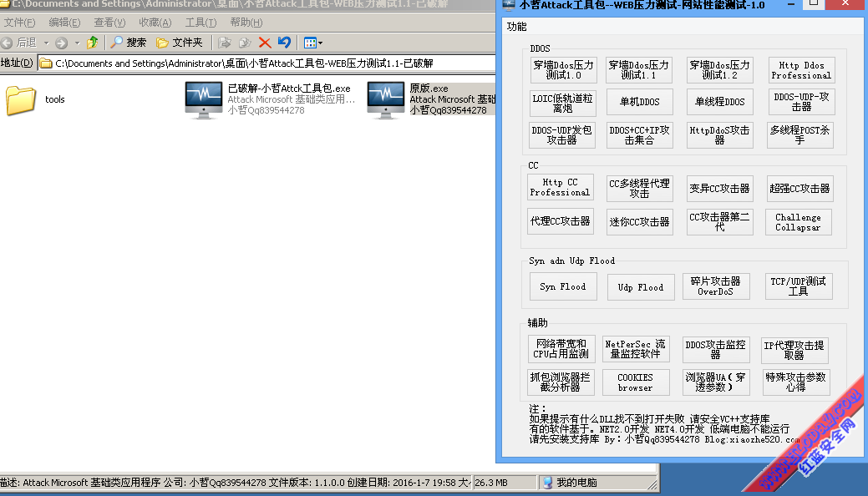Click 代理CC攻击器 button
The image size is (868, 496).
point(561,221)
